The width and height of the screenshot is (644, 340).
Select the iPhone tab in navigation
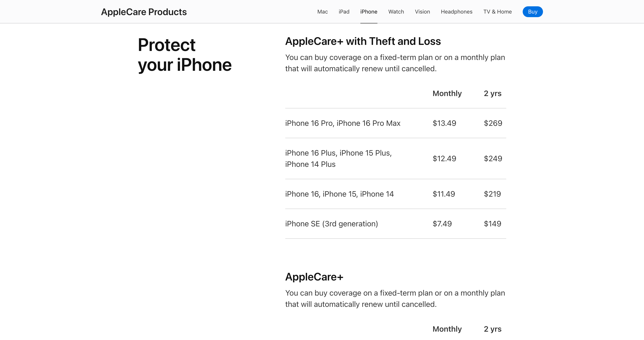[x=368, y=11]
